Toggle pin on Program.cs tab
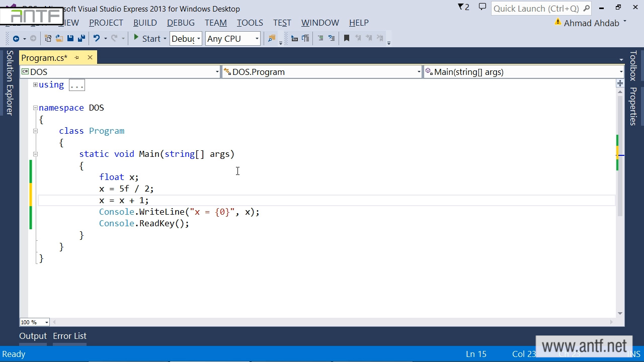Screen dimensions: 644x362 pyautogui.click(x=76, y=58)
